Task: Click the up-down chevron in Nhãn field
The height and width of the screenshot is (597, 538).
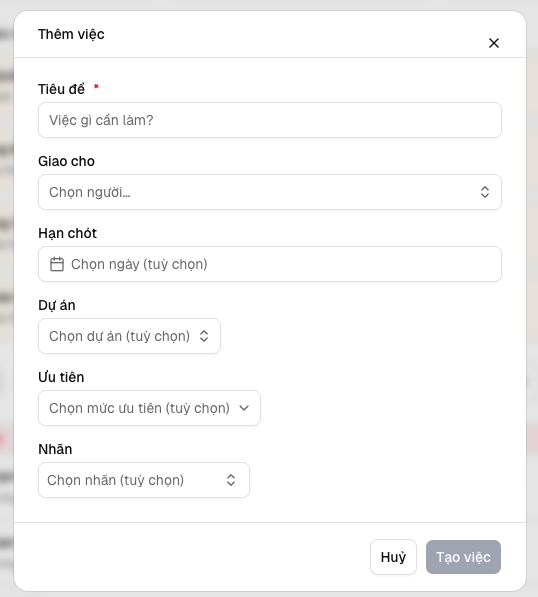Action: [231, 480]
